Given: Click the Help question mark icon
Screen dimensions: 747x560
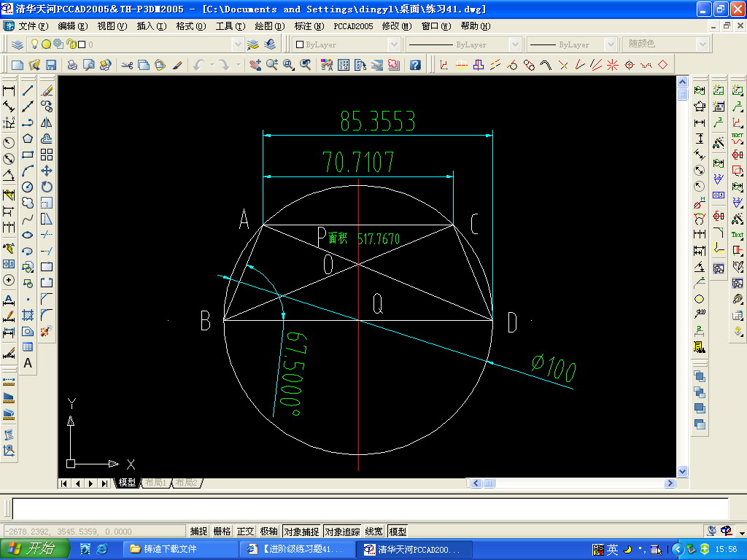Looking at the screenshot, I should [415, 65].
